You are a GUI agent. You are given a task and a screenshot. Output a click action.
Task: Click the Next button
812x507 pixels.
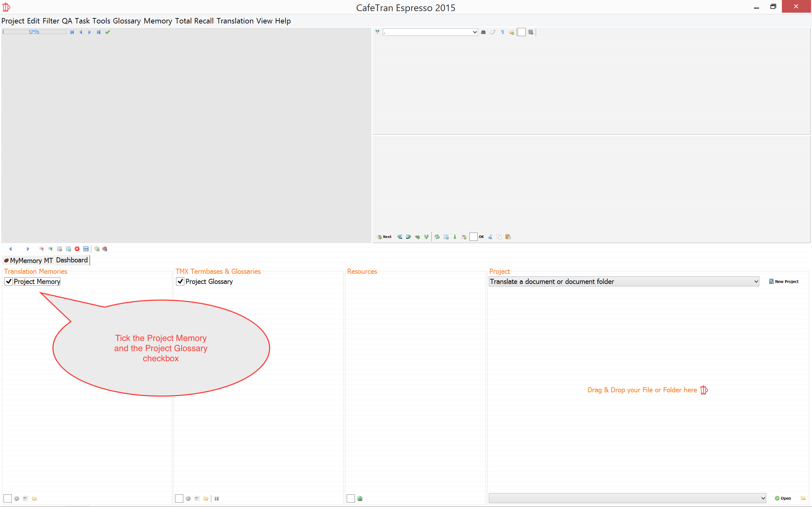click(x=384, y=237)
